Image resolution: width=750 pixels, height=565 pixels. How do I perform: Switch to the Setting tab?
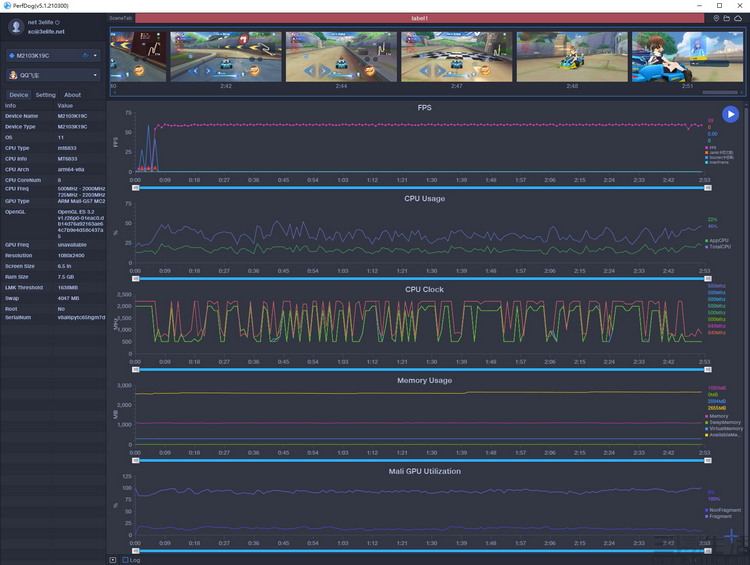(45, 95)
